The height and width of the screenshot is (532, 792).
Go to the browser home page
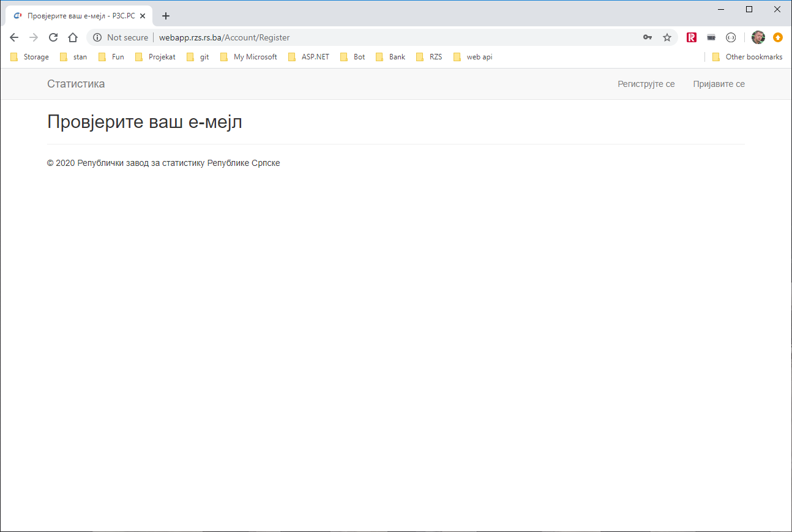(73, 37)
